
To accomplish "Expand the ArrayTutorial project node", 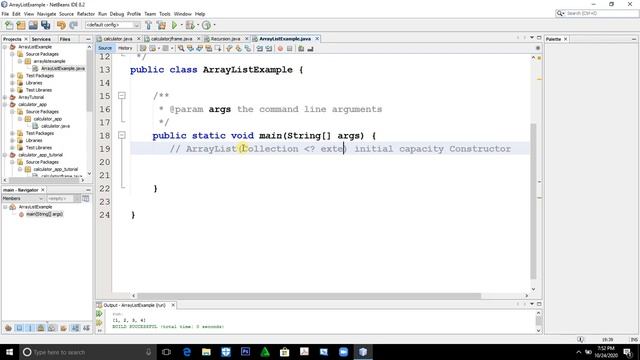I will point(5,97).
